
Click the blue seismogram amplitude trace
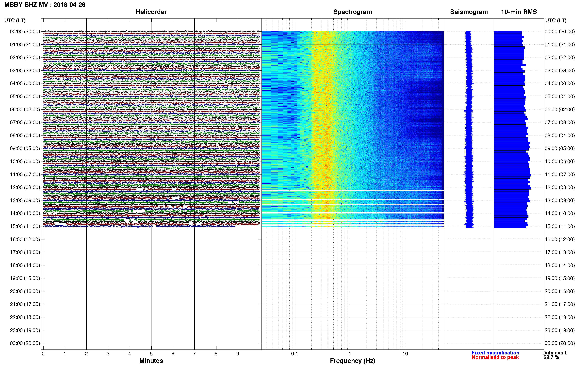(x=469, y=130)
